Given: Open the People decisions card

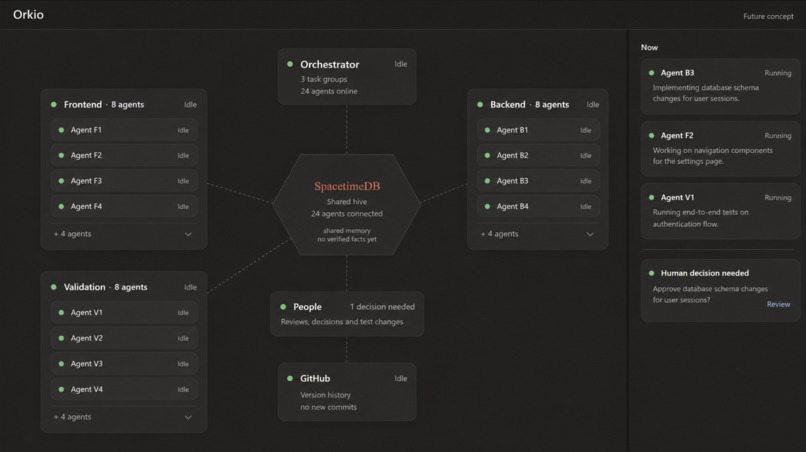Looking at the screenshot, I should pos(347,314).
